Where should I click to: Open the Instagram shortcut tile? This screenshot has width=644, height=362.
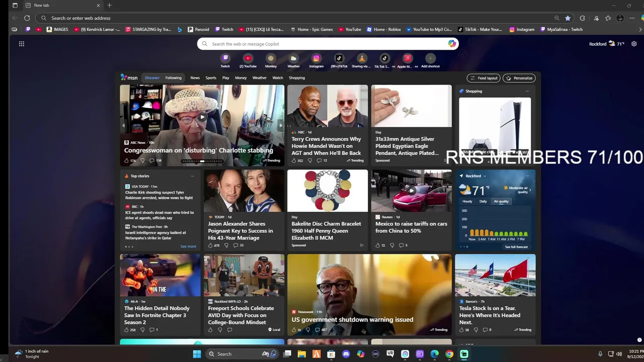316,58
